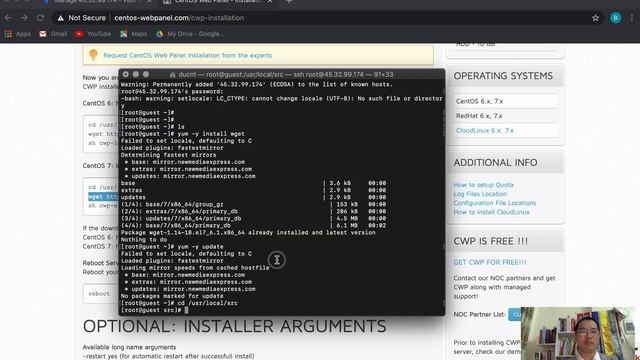Minimize the terminal window with yellow button
This screenshot has width=640, height=360.
[136, 74]
